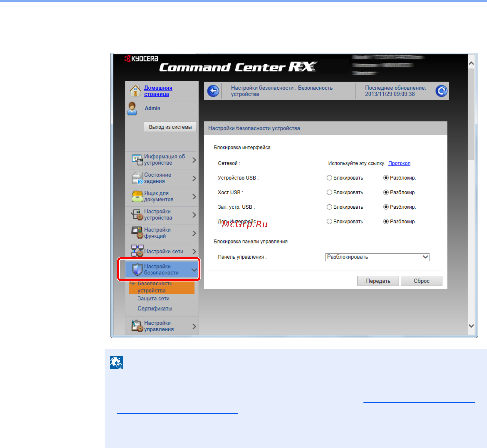Expand Настройки сети chevron
Viewport: 487px width, 448px height.
coord(194,252)
